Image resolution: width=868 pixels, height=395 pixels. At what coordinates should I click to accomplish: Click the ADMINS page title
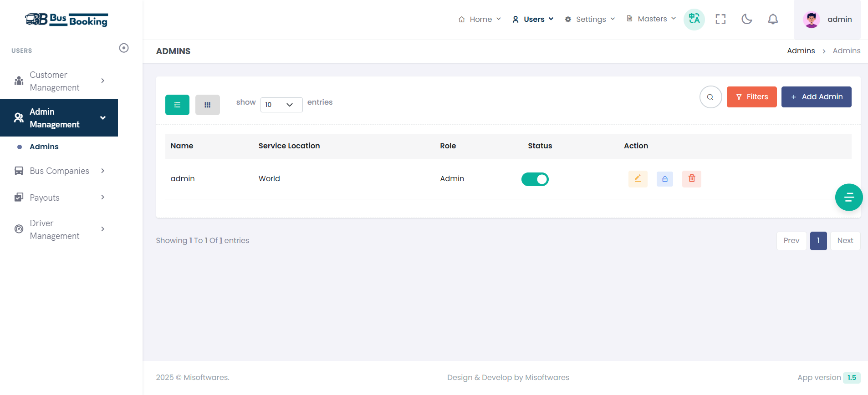173,51
